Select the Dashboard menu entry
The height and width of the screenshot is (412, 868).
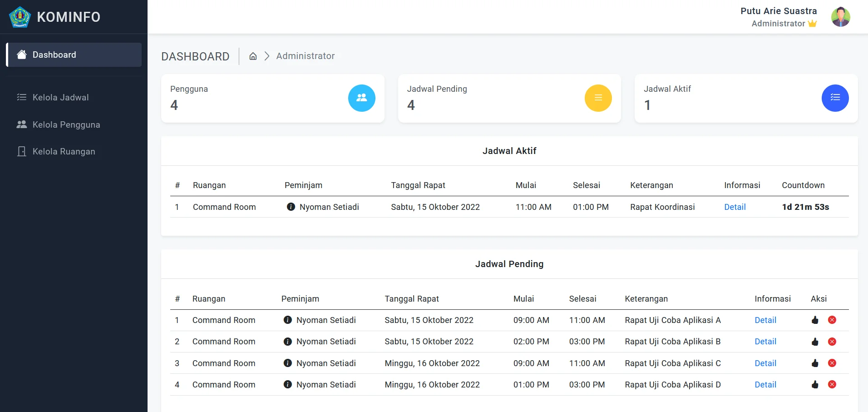(x=54, y=55)
